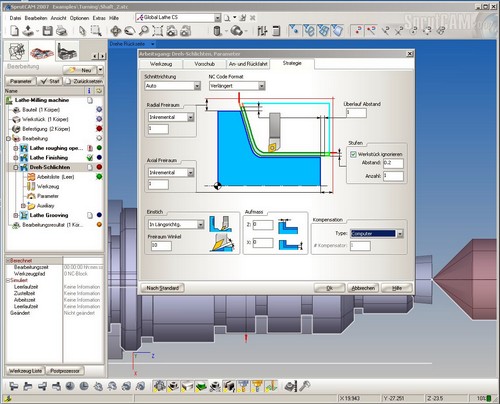500x404 pixels.
Task: Click the Freiraum Winkel input field
Action: point(161,246)
